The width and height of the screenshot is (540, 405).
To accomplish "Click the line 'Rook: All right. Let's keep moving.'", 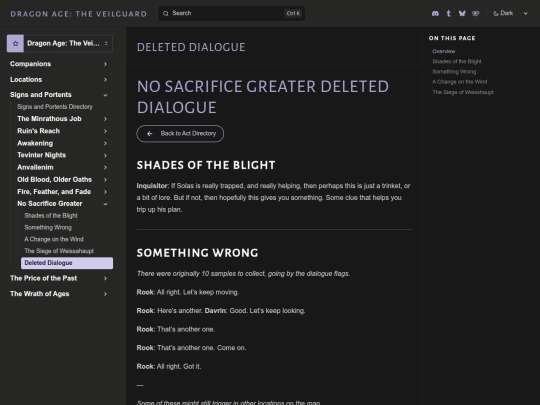I will coord(188,292).
